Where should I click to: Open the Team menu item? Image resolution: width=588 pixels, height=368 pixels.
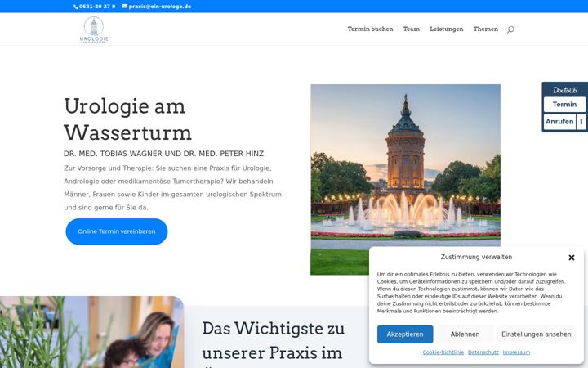[412, 29]
